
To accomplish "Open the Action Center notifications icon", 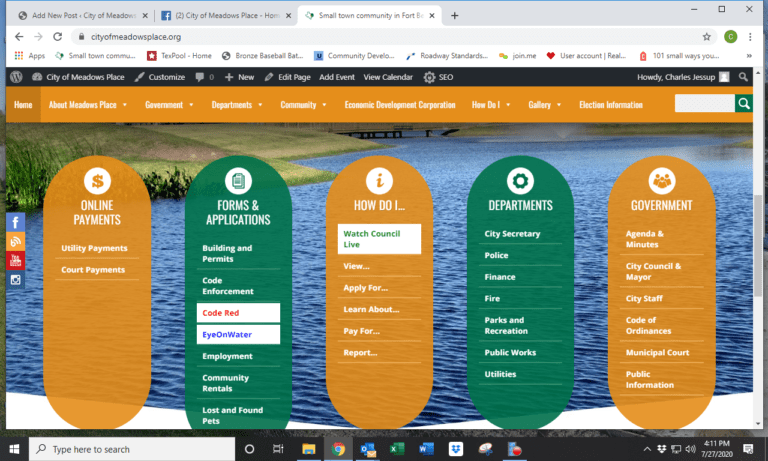I will [748, 449].
